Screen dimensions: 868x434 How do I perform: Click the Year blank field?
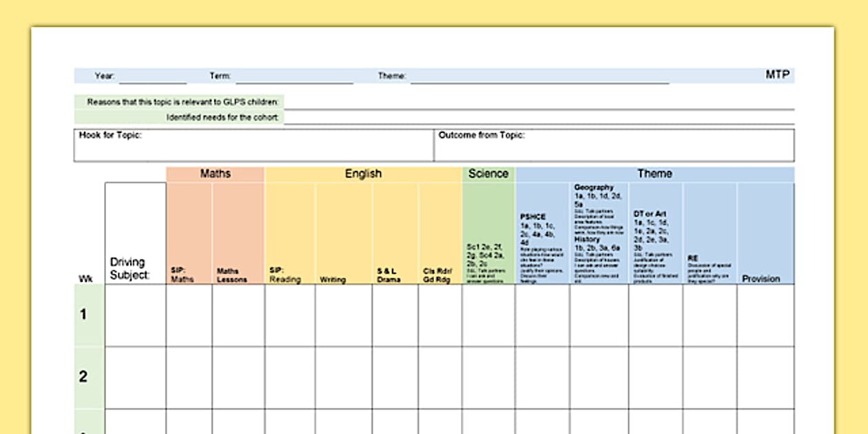[152, 76]
